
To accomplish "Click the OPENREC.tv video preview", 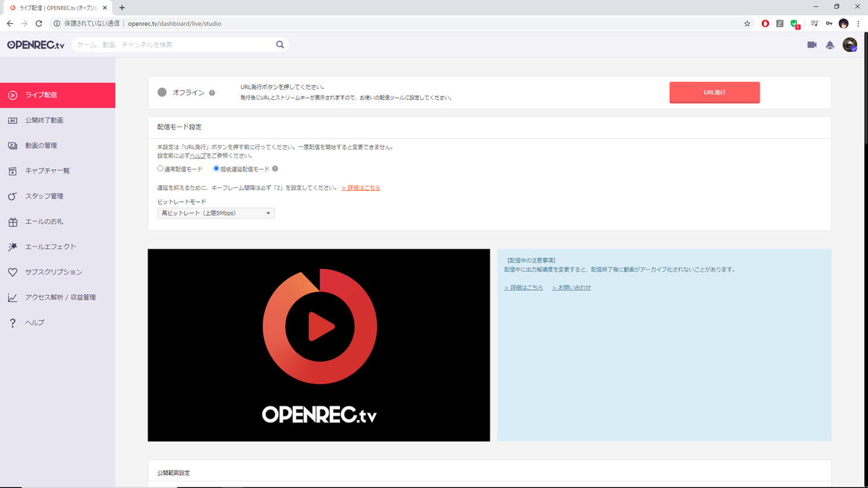I will [x=319, y=345].
